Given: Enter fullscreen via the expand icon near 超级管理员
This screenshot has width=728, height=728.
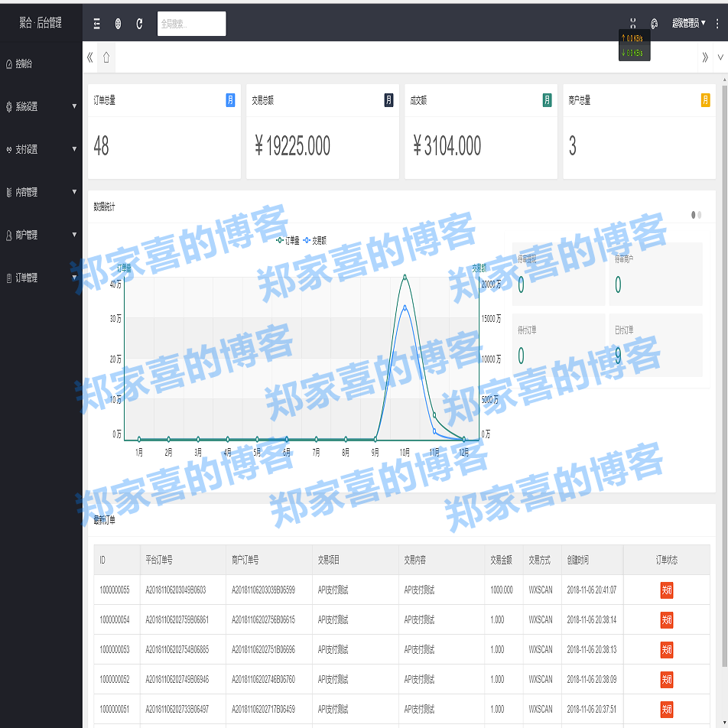Looking at the screenshot, I should click(x=632, y=23).
